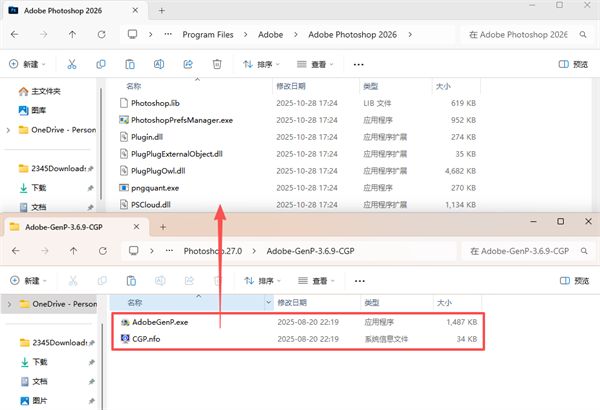Go up one level in Adobe-GenP-3.6.9-CGP window
Viewport: 600px width, 410px height.
(73, 251)
